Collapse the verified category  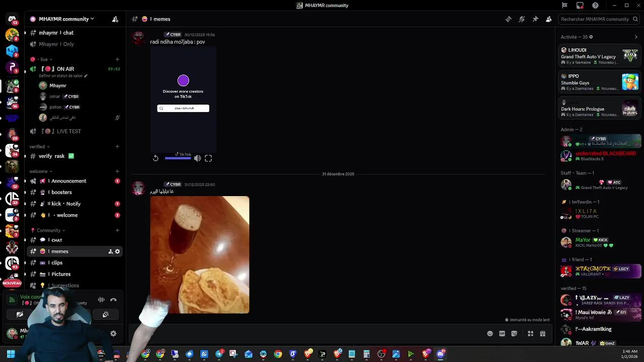39,147
